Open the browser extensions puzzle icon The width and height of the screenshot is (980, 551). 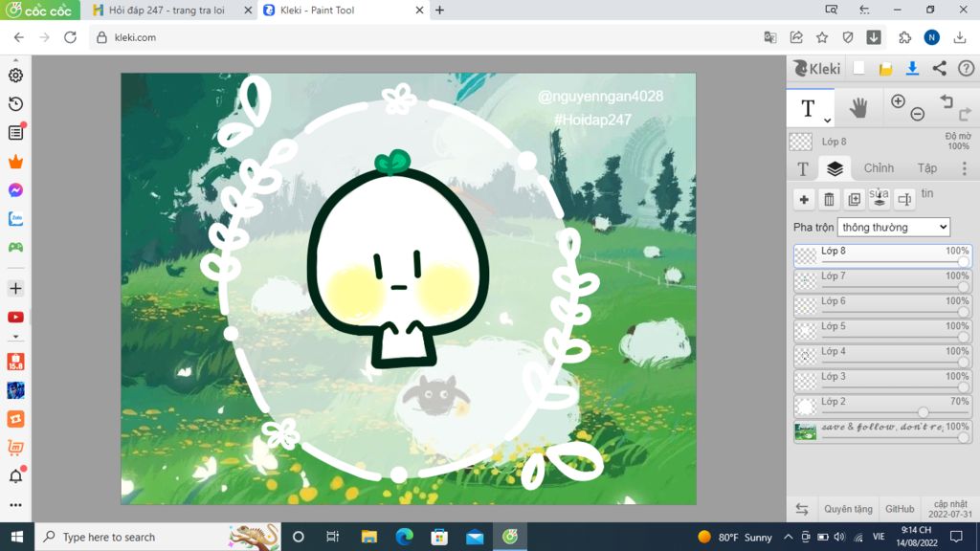[904, 37]
